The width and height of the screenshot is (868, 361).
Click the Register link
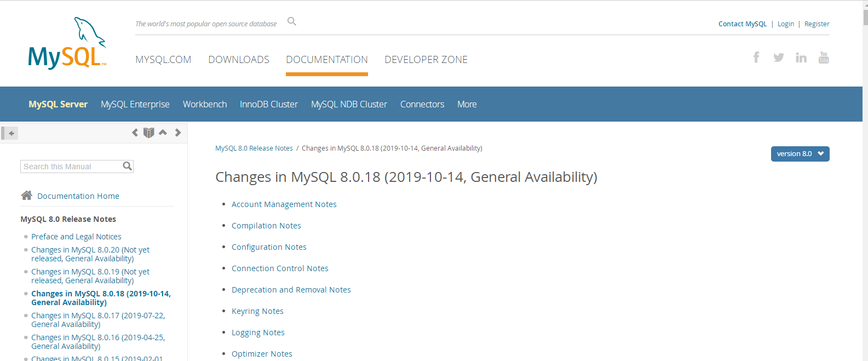[817, 24]
